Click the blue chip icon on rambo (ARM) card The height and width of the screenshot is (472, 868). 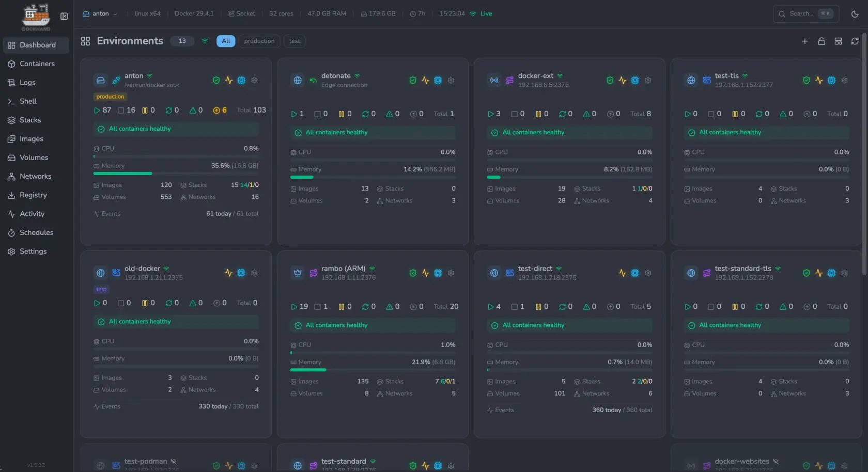click(x=438, y=273)
